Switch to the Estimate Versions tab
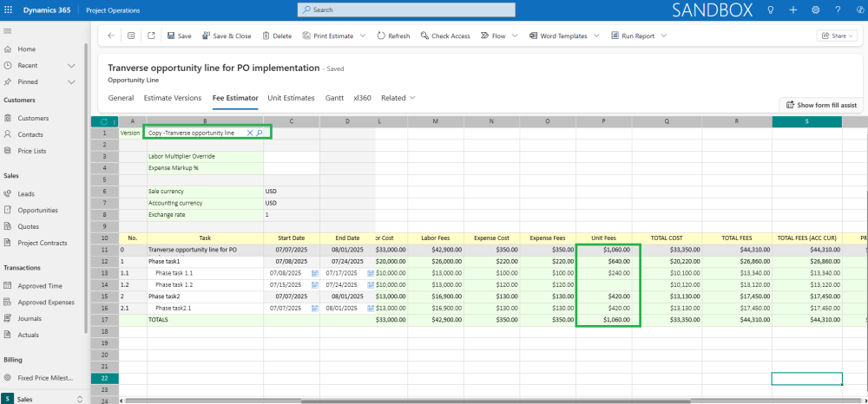 (x=172, y=98)
